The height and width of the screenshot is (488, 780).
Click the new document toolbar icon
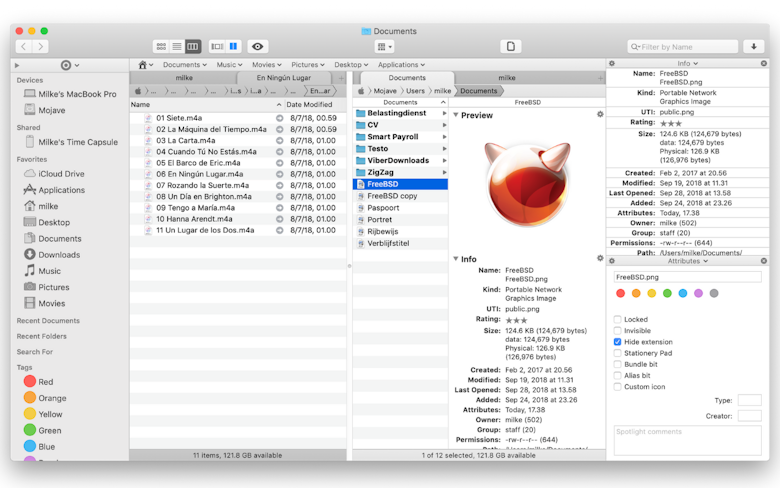pos(510,47)
